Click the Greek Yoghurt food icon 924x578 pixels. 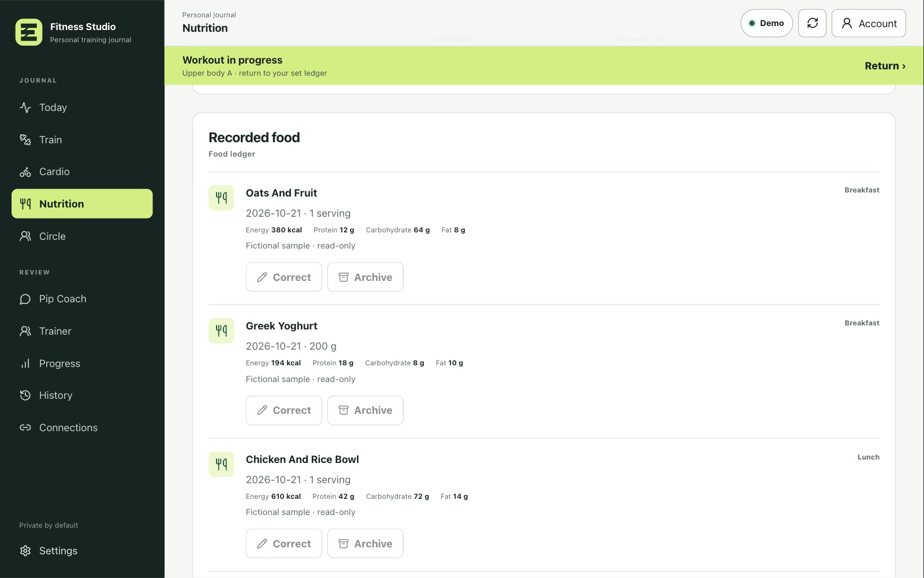point(221,331)
